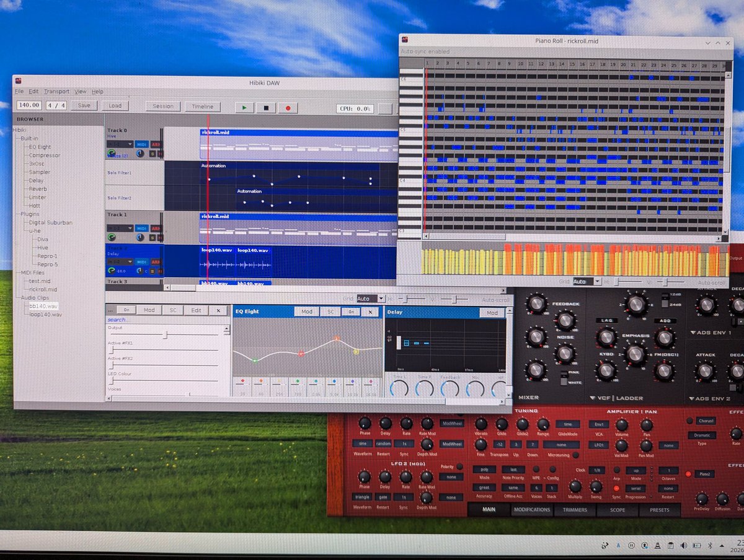Screen dimensions: 744x560
Task: Switch to the PRESETS tab
Action: tap(658, 510)
